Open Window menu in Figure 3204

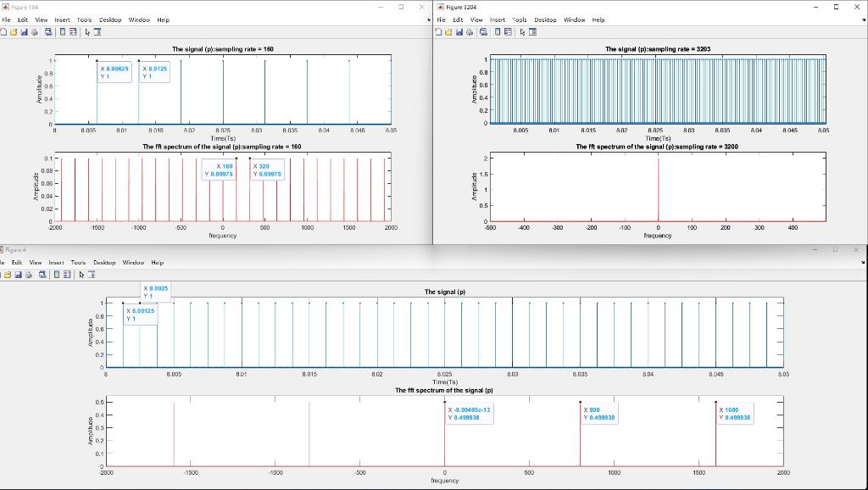click(x=575, y=20)
